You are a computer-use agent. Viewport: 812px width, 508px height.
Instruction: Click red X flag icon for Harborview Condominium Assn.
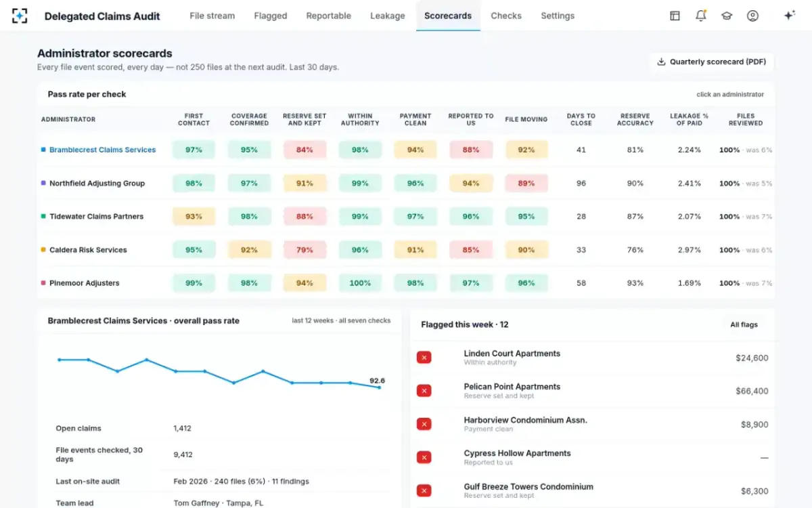click(x=424, y=424)
